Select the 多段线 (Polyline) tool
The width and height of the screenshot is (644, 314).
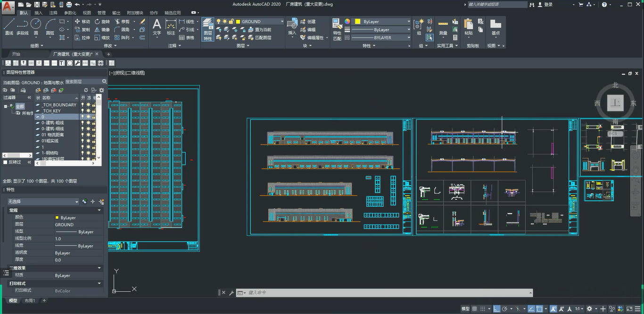click(22, 26)
